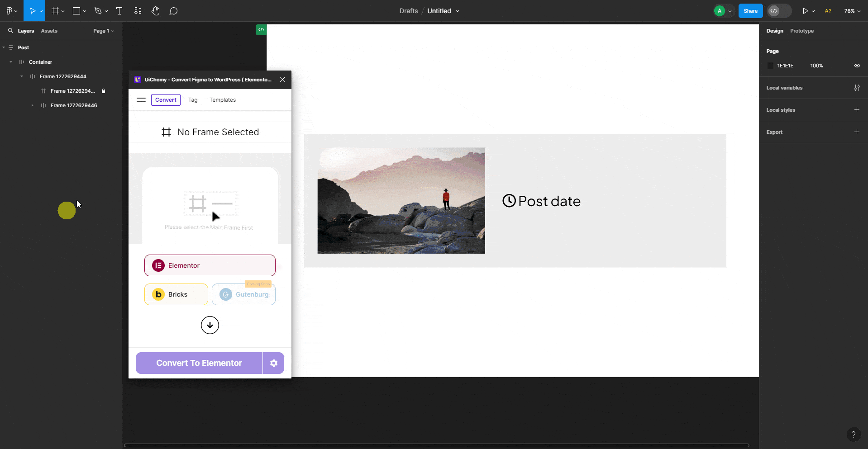
Task: Collapse the Container layer
Action: point(10,62)
